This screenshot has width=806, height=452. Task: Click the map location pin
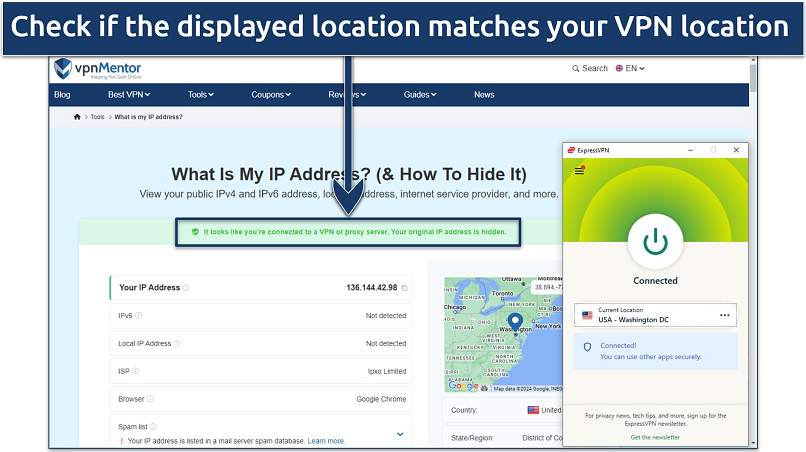pyautogui.click(x=515, y=322)
